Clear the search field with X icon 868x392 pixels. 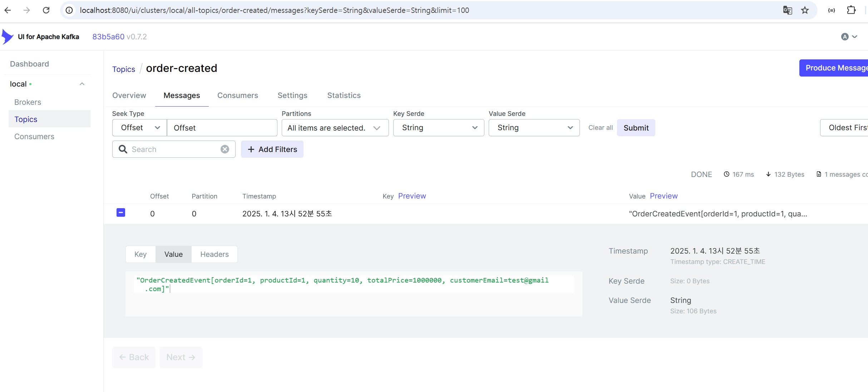point(225,149)
